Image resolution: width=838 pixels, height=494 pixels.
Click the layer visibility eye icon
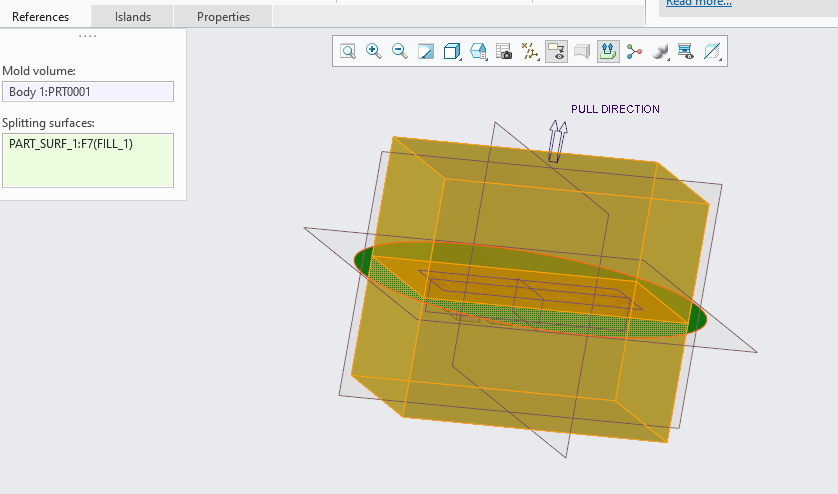coord(686,51)
